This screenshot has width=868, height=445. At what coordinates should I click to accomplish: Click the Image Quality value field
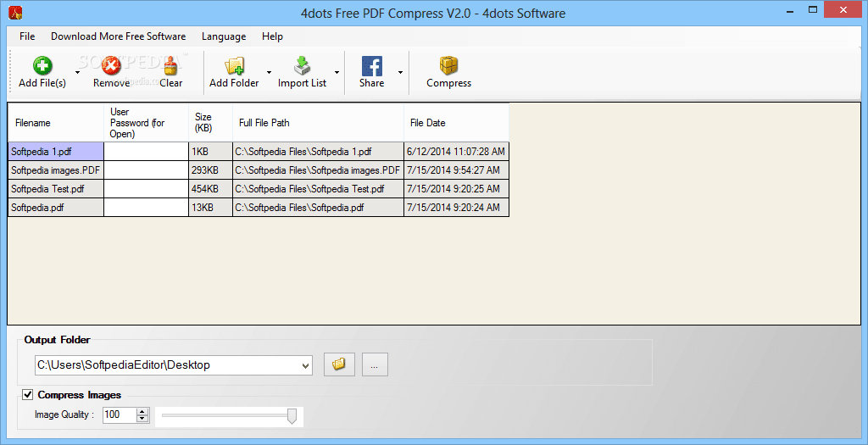(x=120, y=414)
